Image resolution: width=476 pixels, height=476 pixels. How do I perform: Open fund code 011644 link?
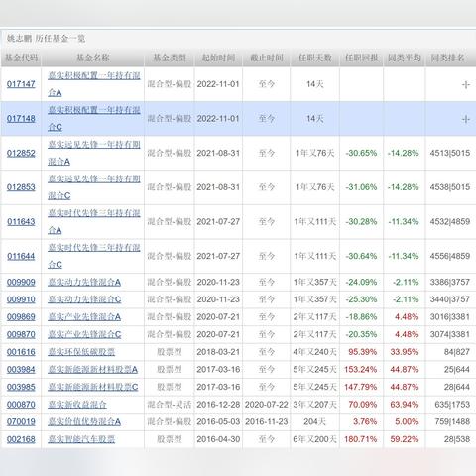(21, 256)
